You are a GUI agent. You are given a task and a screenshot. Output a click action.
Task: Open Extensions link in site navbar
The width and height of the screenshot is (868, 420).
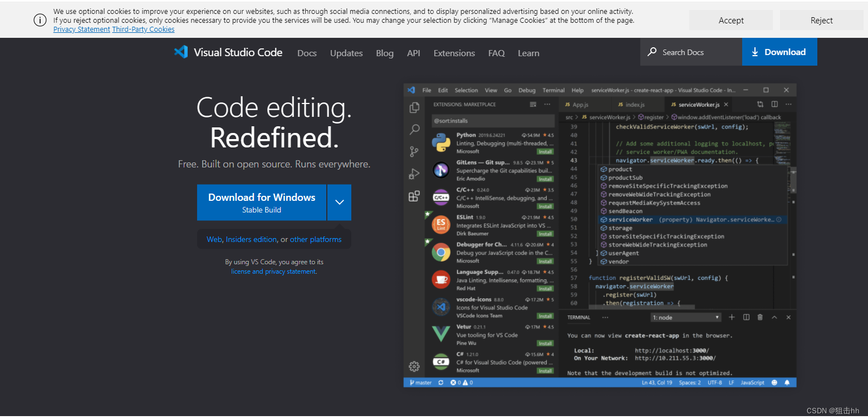point(454,53)
